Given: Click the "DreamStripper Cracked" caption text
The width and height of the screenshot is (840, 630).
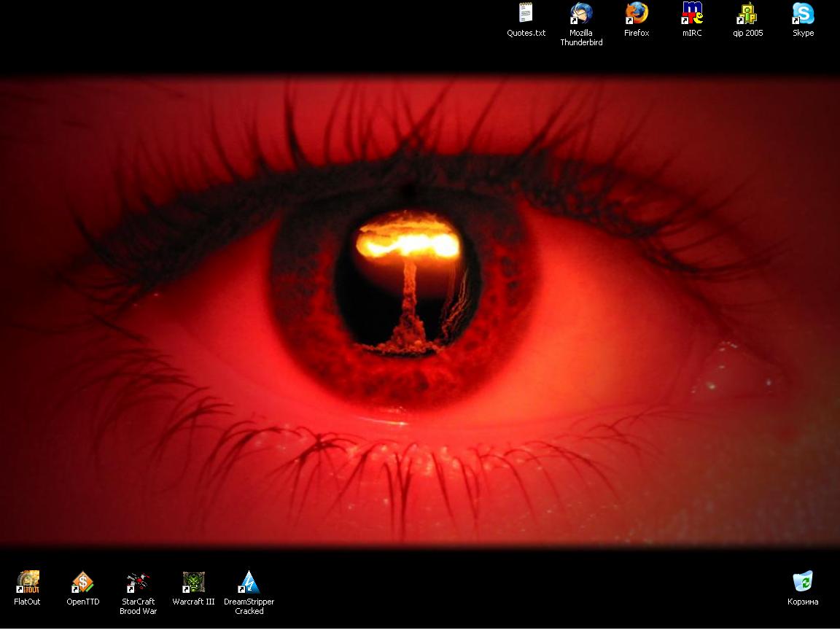Looking at the screenshot, I should point(249,607).
